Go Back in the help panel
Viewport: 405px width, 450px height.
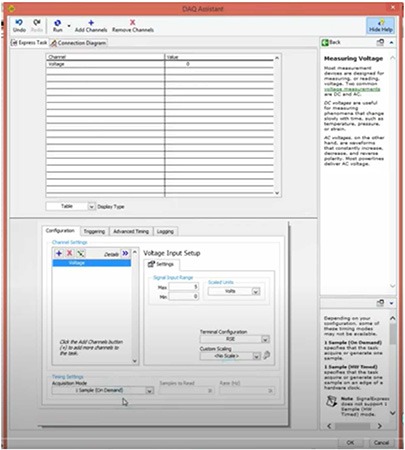(x=331, y=42)
